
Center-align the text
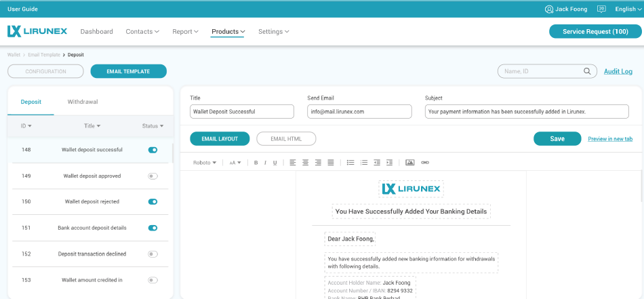click(x=305, y=163)
